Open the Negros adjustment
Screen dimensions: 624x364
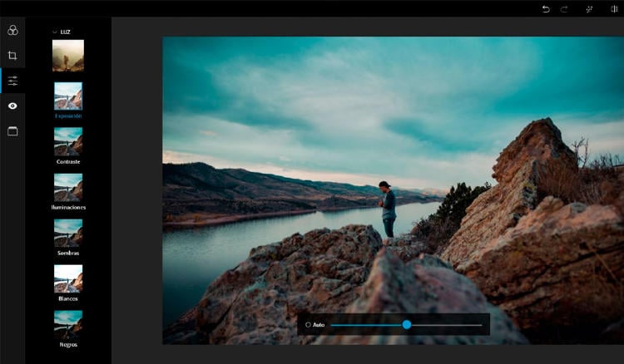pyautogui.click(x=68, y=324)
